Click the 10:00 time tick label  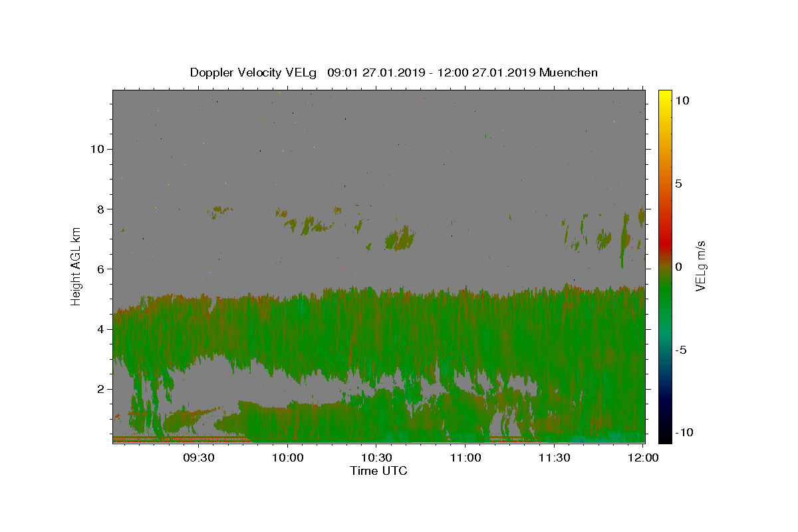(x=288, y=458)
